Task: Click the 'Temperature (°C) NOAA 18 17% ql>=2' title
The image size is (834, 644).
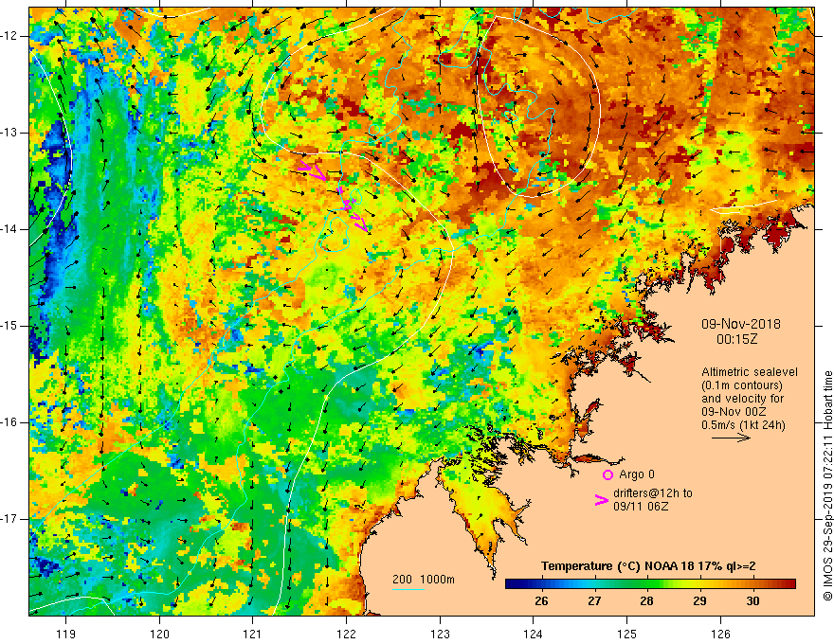Action: coord(648,566)
